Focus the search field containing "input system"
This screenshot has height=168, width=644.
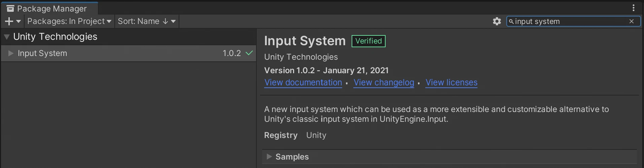(569, 21)
